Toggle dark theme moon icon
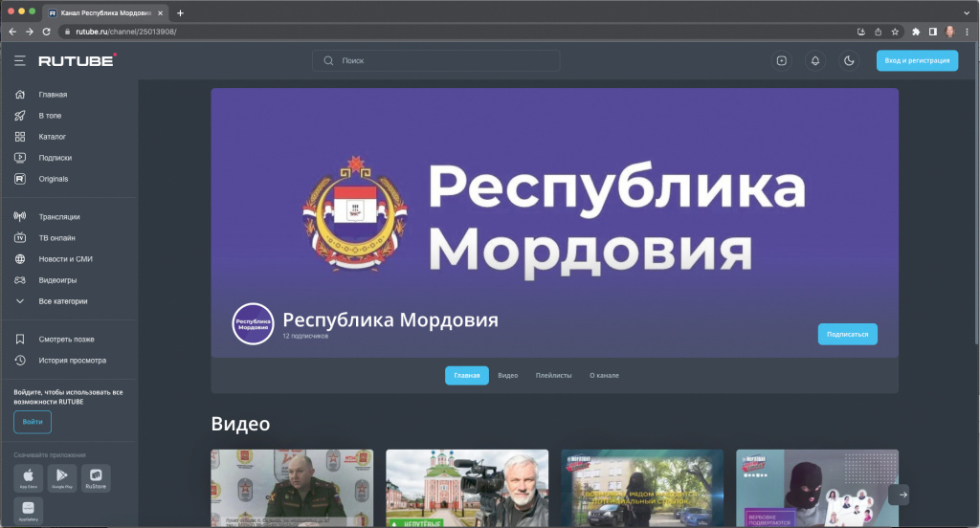Image resolution: width=980 pixels, height=528 pixels. tap(849, 60)
